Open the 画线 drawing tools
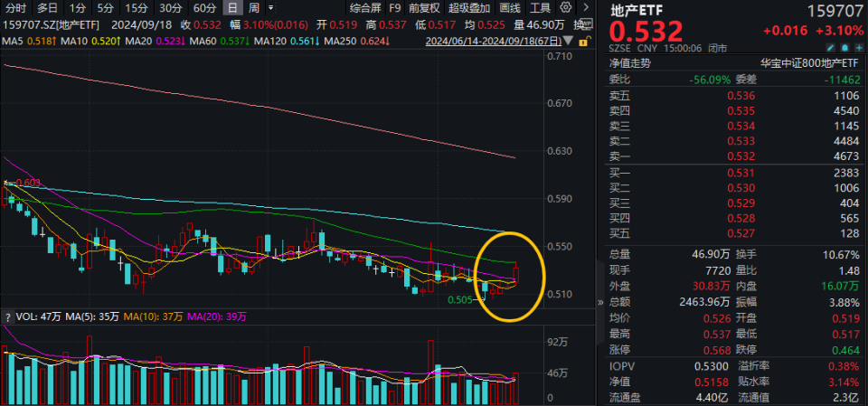Screen dimensions: 868x406 510,8
